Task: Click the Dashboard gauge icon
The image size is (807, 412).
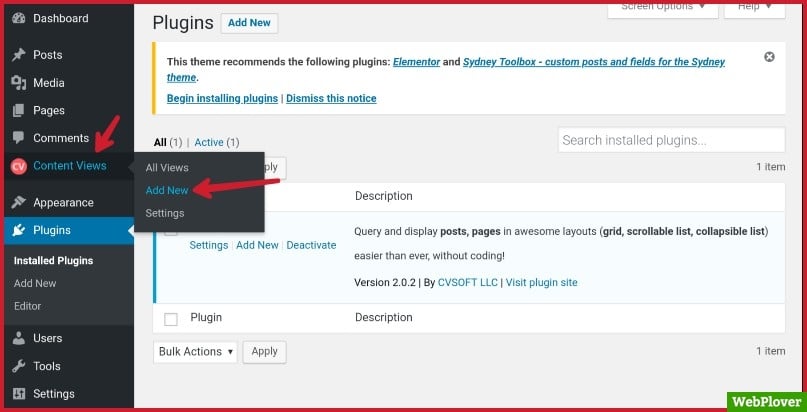Action: (19, 19)
